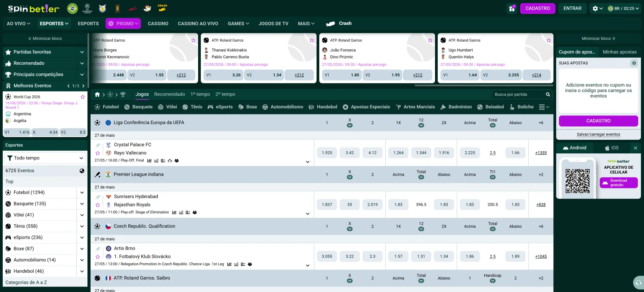Collapse the left sidebar via Minimizar bloco
The width and height of the screenshot is (644, 292).
coord(45,39)
